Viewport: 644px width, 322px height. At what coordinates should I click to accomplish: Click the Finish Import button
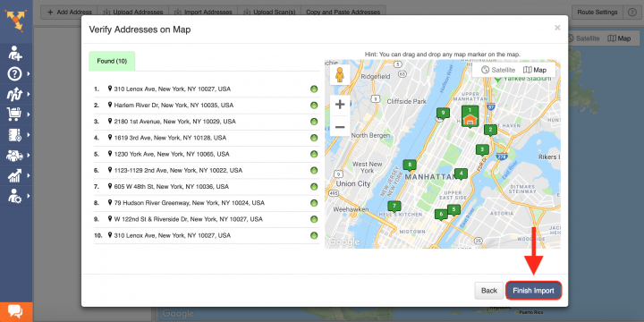coord(533,291)
